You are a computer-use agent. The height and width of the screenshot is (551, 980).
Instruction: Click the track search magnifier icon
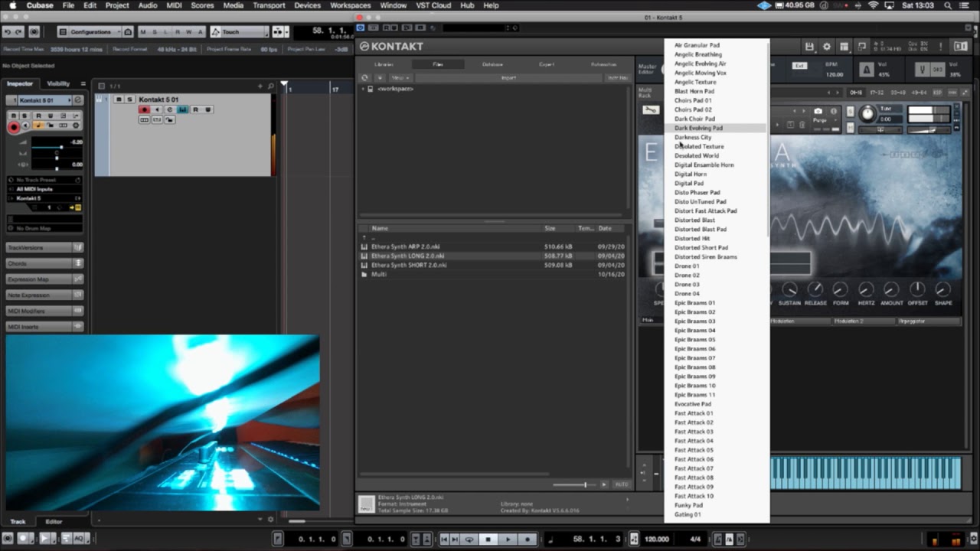coord(270,86)
